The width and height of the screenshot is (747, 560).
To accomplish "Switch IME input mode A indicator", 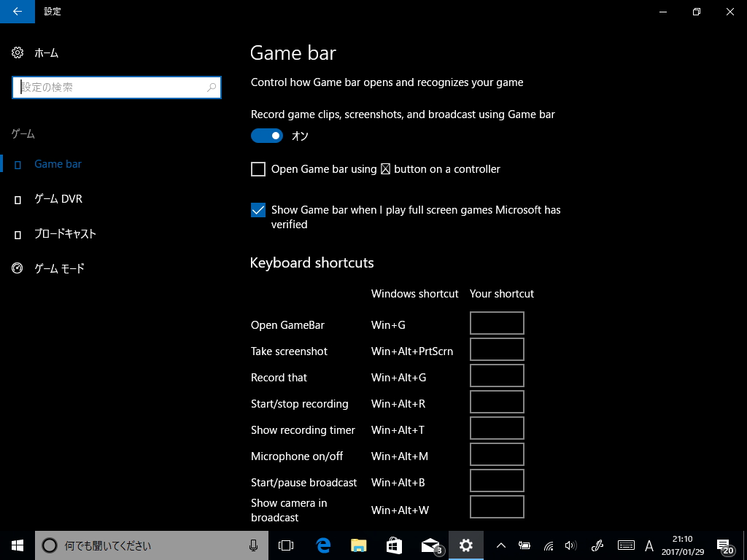I will coord(649,545).
